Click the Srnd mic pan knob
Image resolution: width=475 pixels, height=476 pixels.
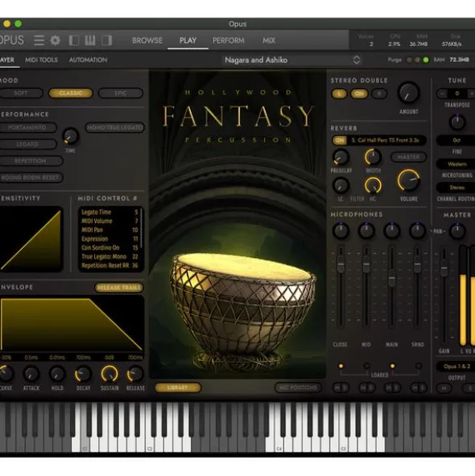418,230
